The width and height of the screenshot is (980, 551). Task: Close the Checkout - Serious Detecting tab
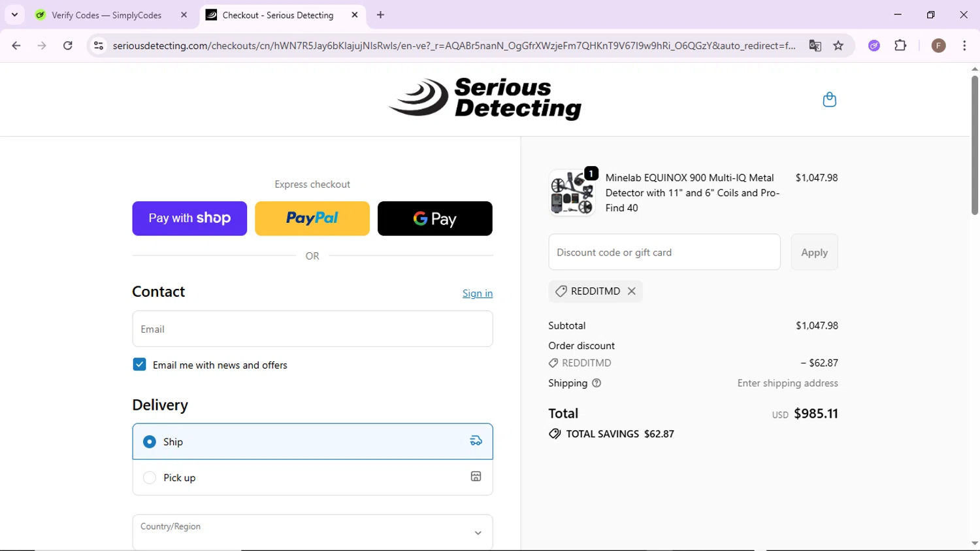pyautogui.click(x=355, y=15)
